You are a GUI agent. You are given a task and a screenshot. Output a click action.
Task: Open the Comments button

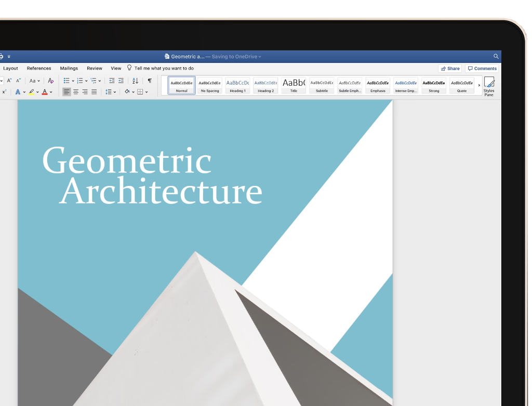pos(482,69)
